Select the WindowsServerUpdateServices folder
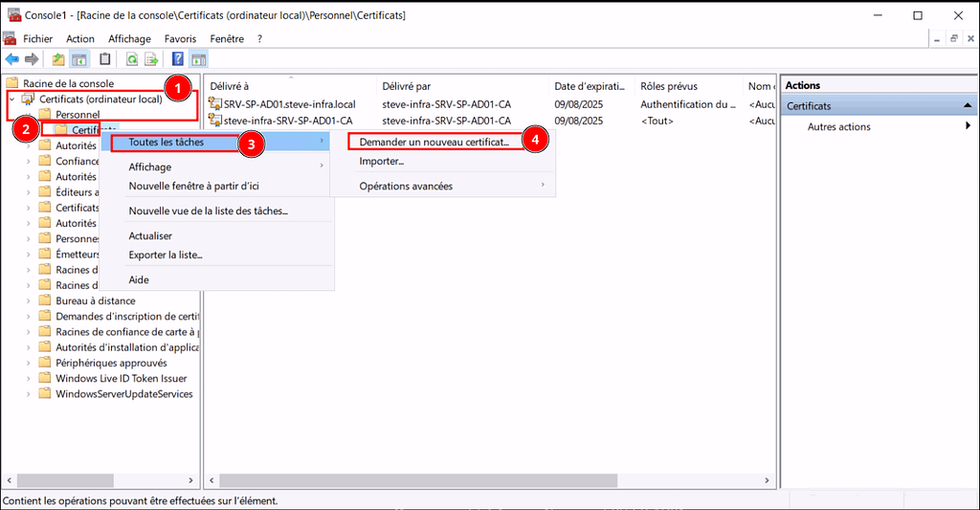Image resolution: width=980 pixels, height=510 pixels. [123, 393]
